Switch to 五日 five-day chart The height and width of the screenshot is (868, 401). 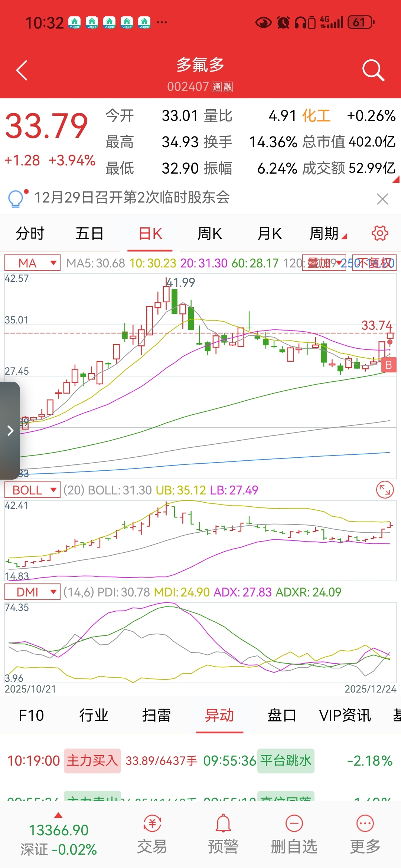coord(89,234)
